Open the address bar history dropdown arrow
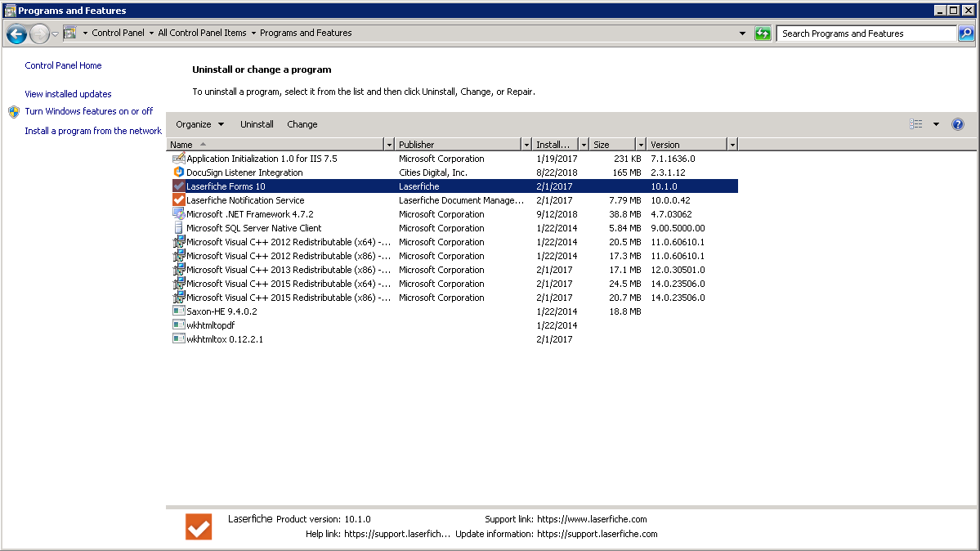The height and width of the screenshot is (551, 980). point(742,34)
